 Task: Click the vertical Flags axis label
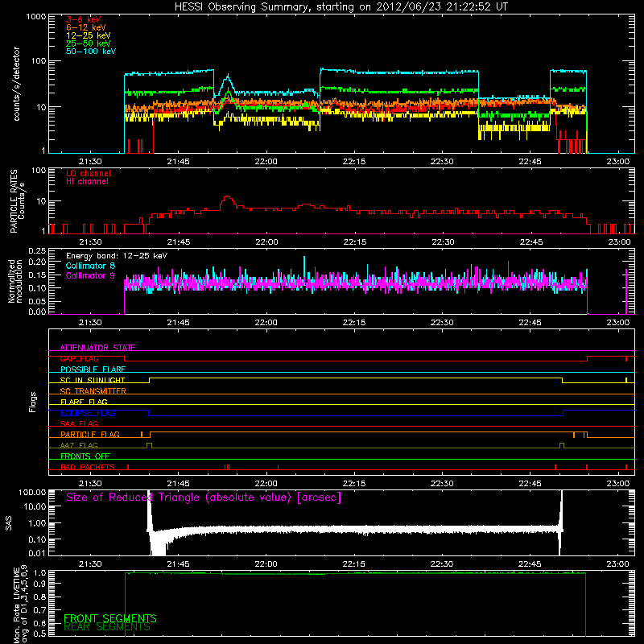(x=33, y=402)
